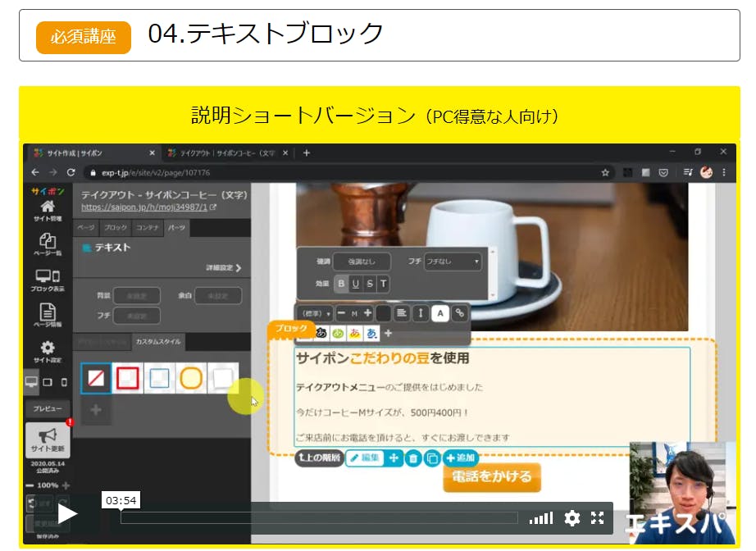This screenshot has width=756, height=551.
Task: Open the フチなし border dropdown
Action: coord(453,262)
